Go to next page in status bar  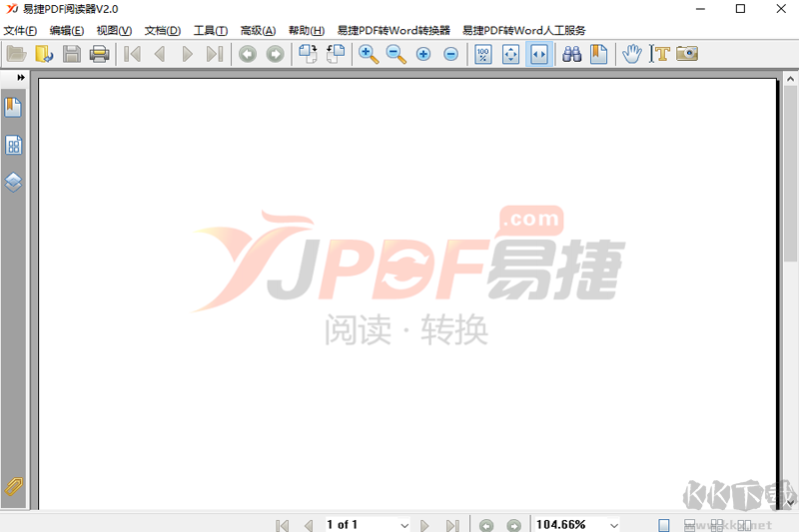[424, 525]
